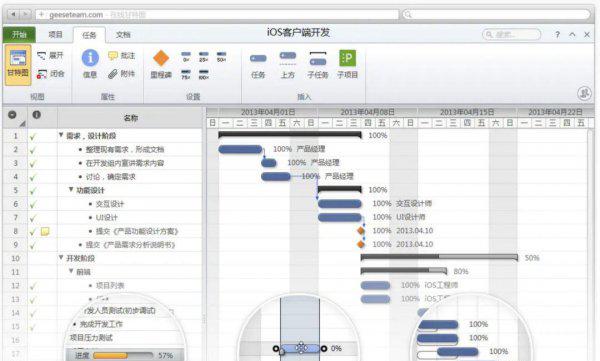Viewport: 600px width, 361px height.
Task: Switch to the 甘特图 Gantt view
Action: 18,65
